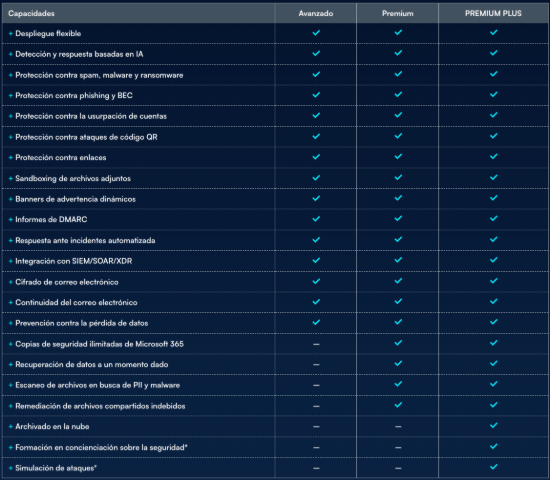Click Premium dash for Formación en concienciación
The height and width of the screenshot is (480, 550).
coord(398,448)
